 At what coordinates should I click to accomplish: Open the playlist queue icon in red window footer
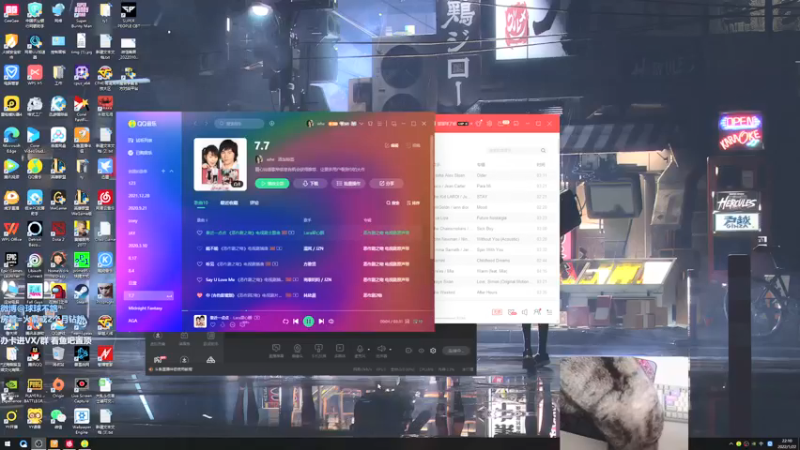549,312
